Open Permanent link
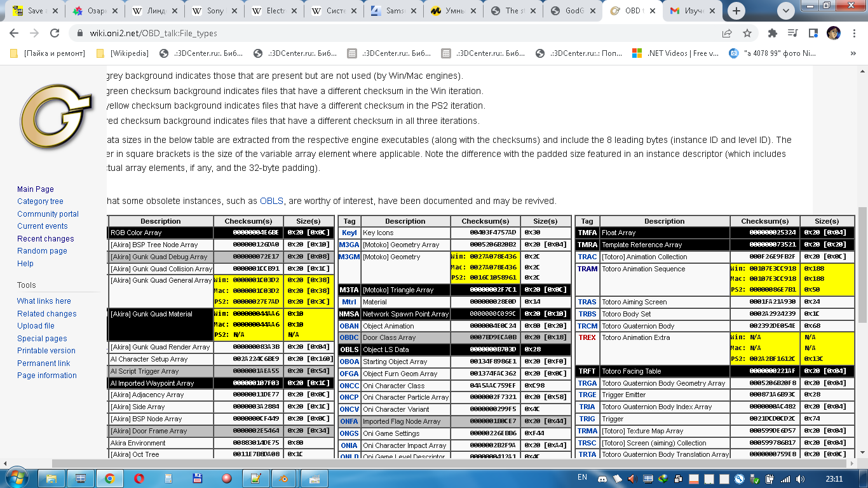 pos(44,363)
